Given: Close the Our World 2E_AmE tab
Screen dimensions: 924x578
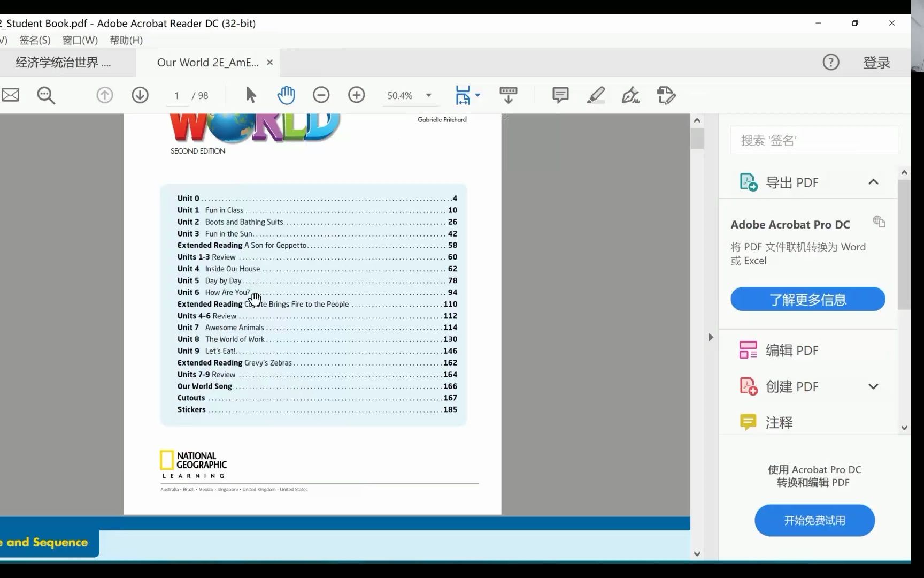Looking at the screenshot, I should point(269,63).
